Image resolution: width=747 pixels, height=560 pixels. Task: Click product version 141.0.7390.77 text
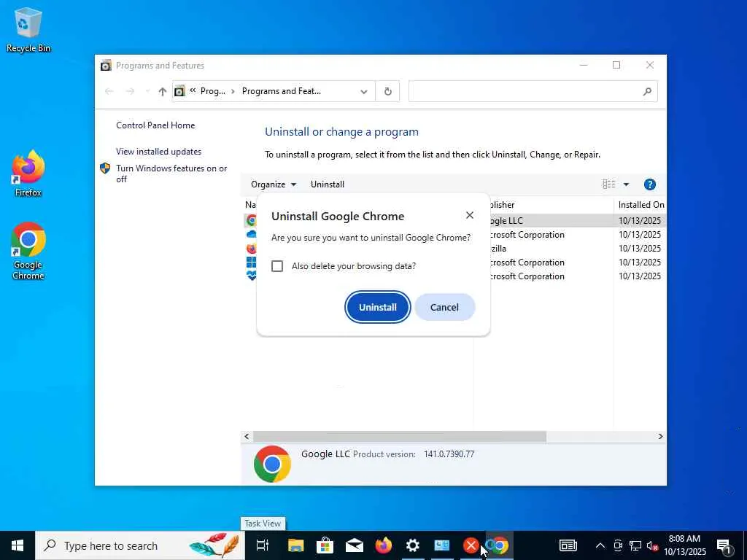449,454
